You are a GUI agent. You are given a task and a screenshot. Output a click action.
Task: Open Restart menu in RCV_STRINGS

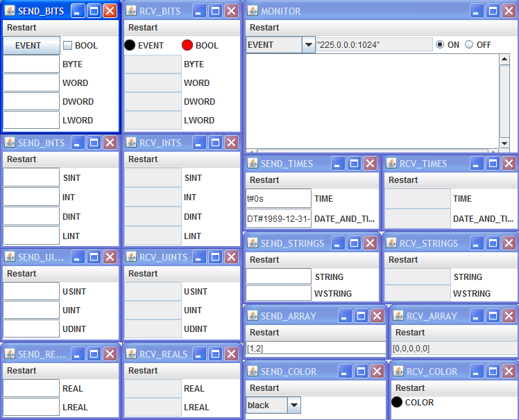pos(403,260)
